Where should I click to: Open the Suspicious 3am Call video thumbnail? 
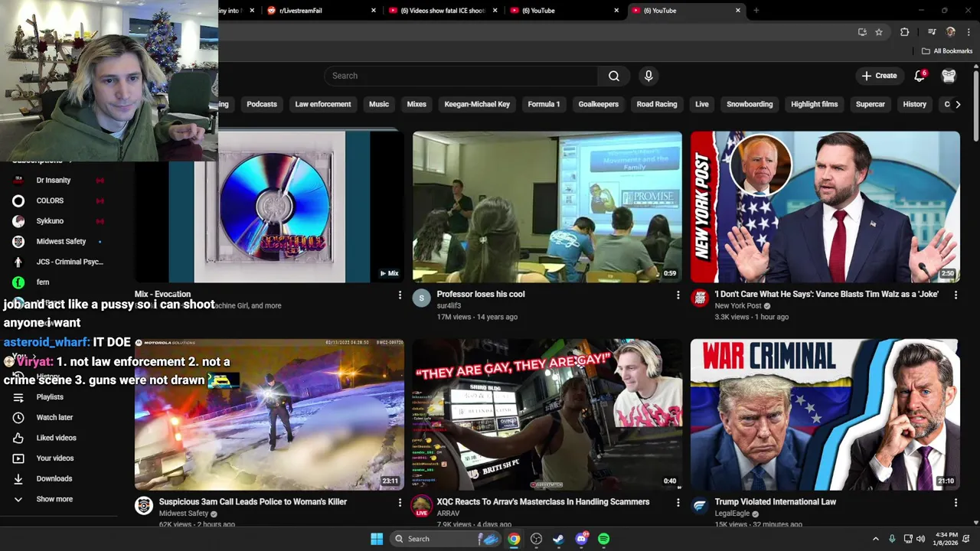coord(269,414)
